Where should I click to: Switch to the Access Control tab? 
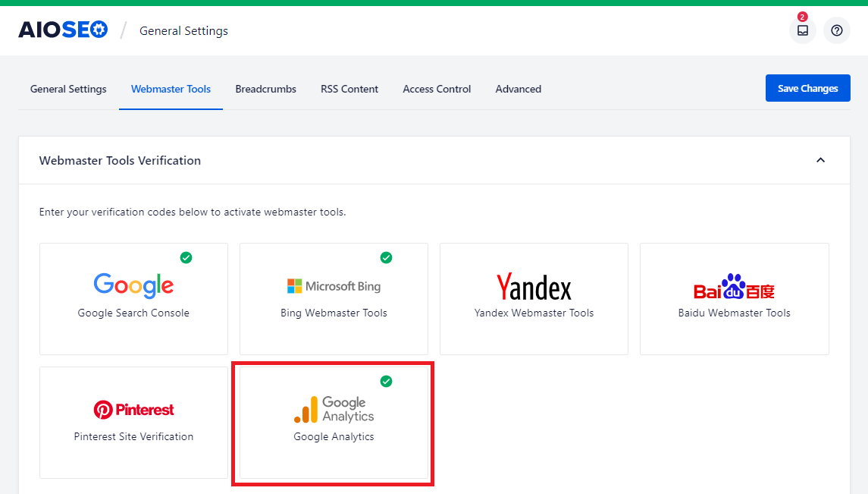[437, 89]
